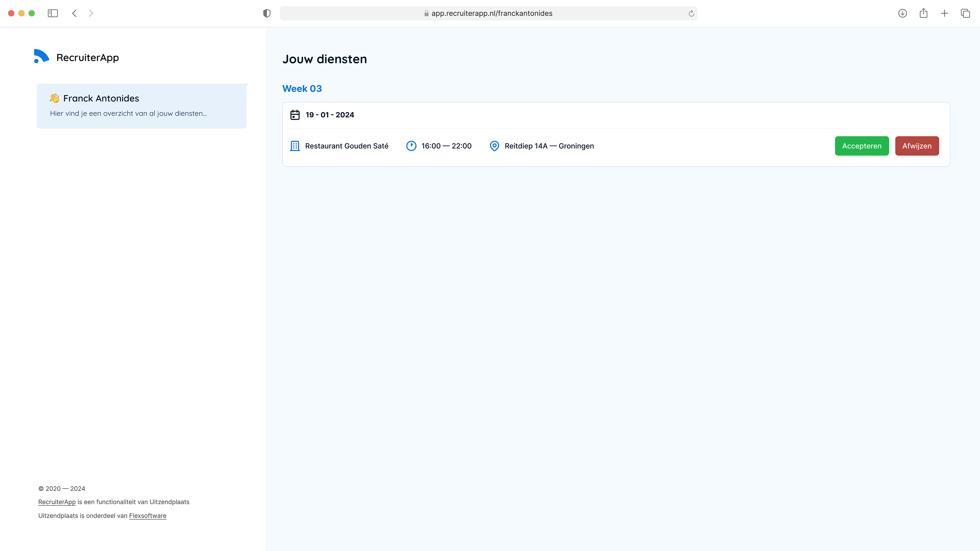
Task: Open a new tab with the plus icon
Action: click(x=945, y=13)
